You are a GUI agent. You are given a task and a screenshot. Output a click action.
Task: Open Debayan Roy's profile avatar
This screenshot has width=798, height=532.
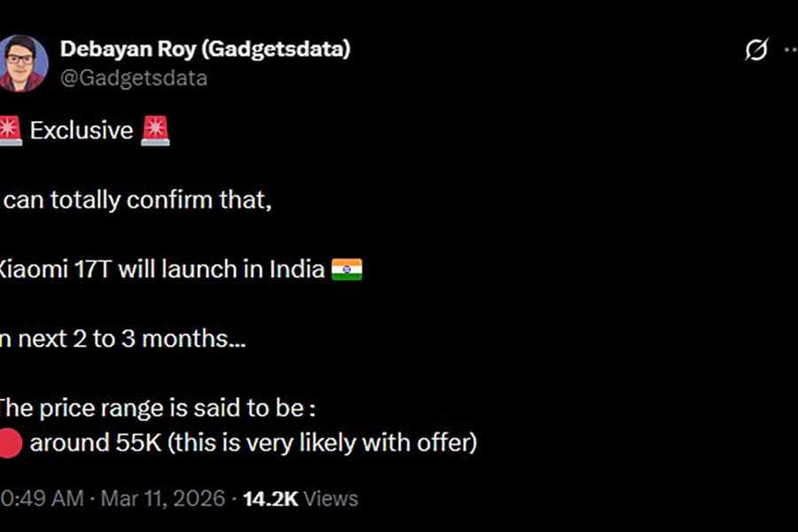[x=22, y=63]
